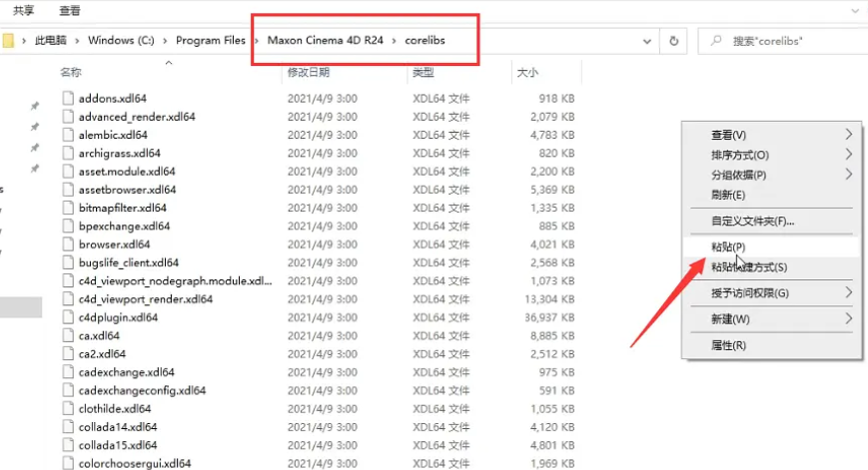
Task: Open the chevron after Windows (C:) breadcrumb
Action: (165, 40)
